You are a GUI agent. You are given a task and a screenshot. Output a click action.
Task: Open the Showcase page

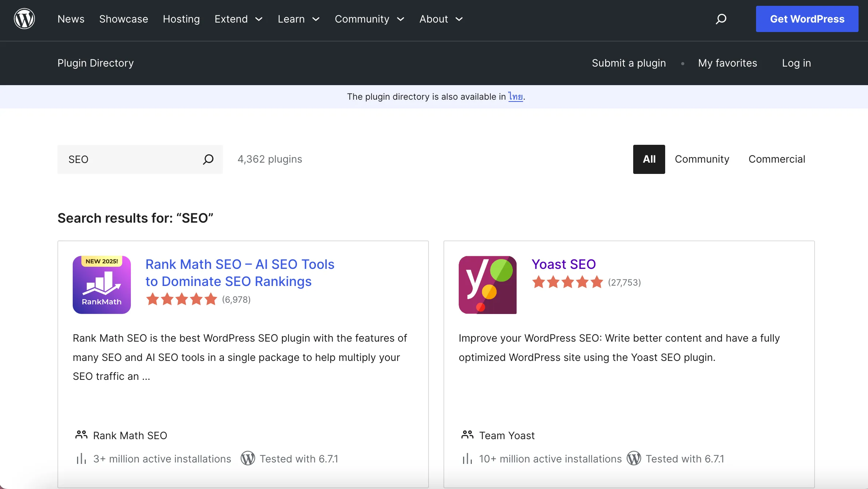pyautogui.click(x=124, y=19)
